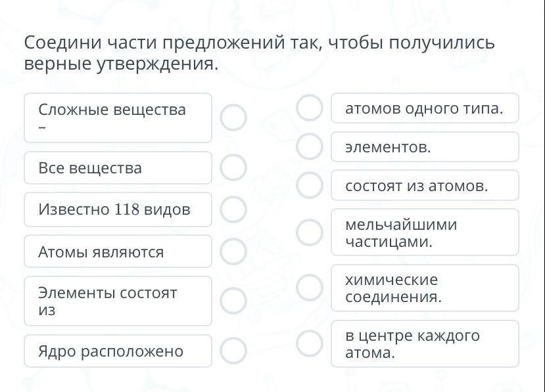The width and height of the screenshot is (545, 392).
Task: Select connector circle for 'химические соединения.'
Action: [310, 287]
